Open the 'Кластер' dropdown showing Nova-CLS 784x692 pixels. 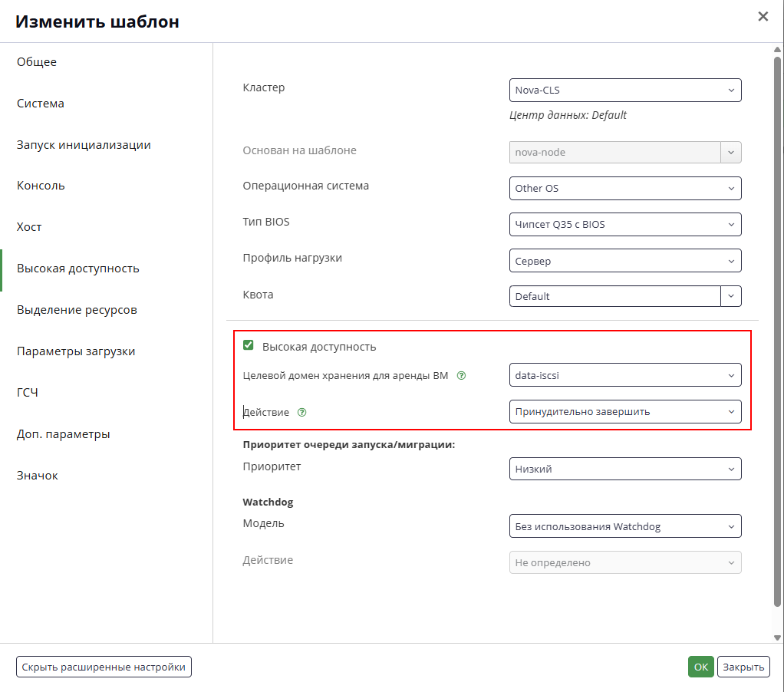625,90
